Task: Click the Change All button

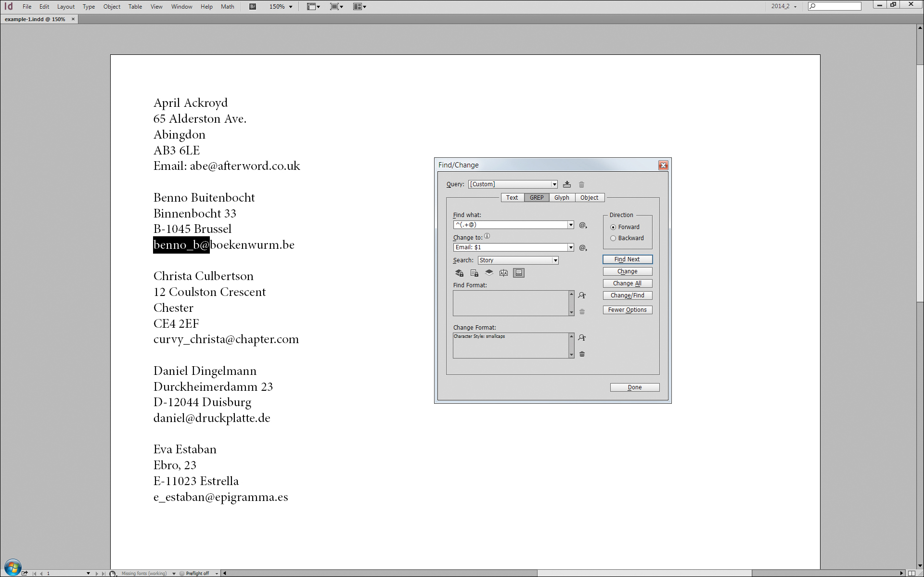Action: click(627, 283)
